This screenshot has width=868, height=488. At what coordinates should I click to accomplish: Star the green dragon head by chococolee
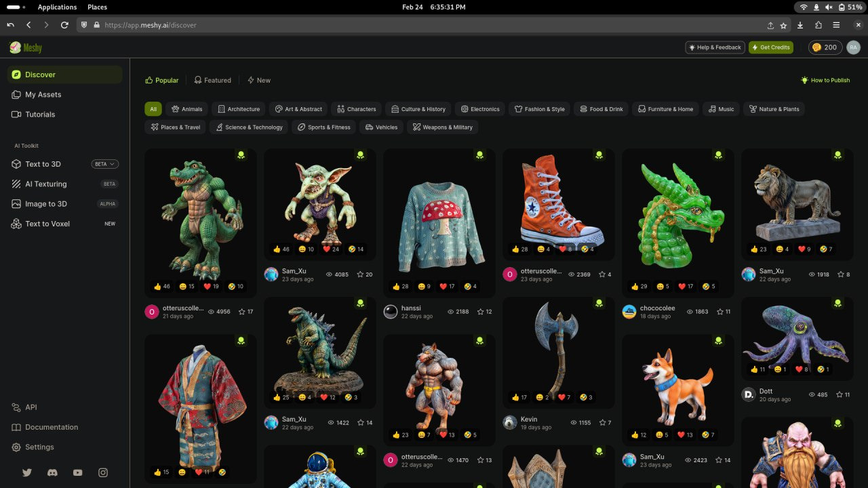[x=719, y=312]
